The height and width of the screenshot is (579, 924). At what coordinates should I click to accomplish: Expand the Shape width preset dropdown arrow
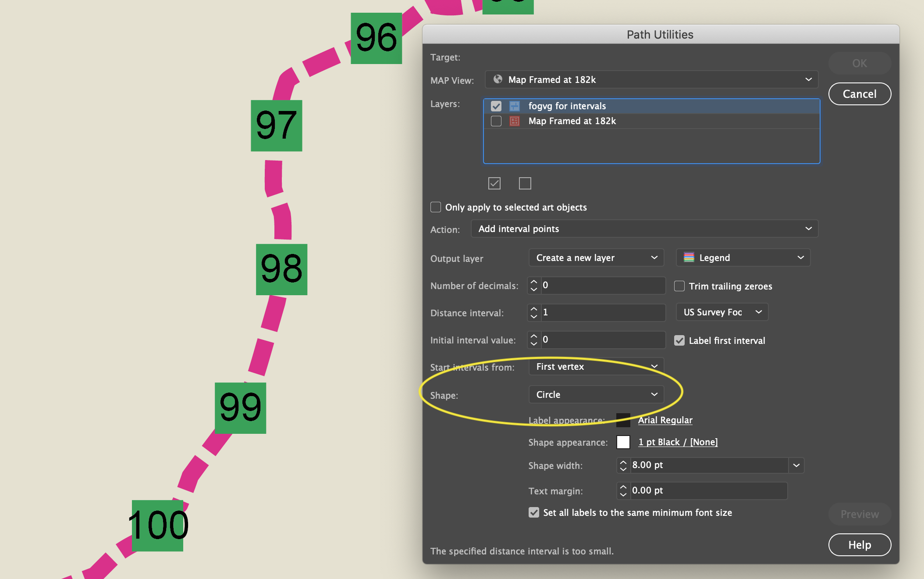tap(796, 465)
